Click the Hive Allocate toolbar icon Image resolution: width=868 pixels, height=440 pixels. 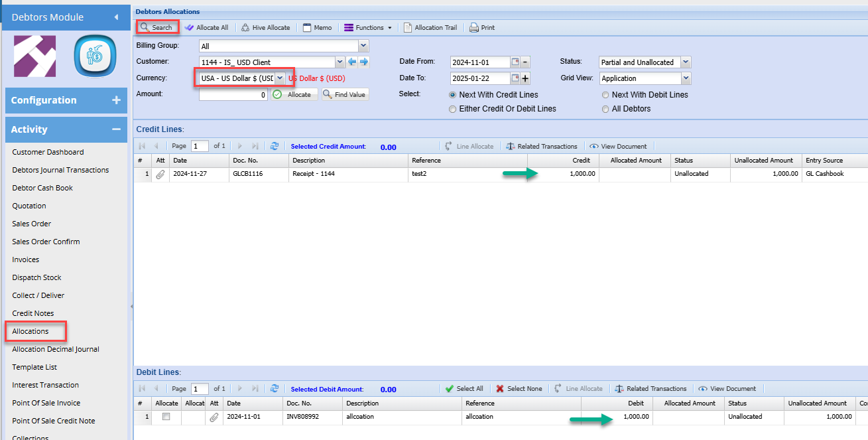(265, 27)
